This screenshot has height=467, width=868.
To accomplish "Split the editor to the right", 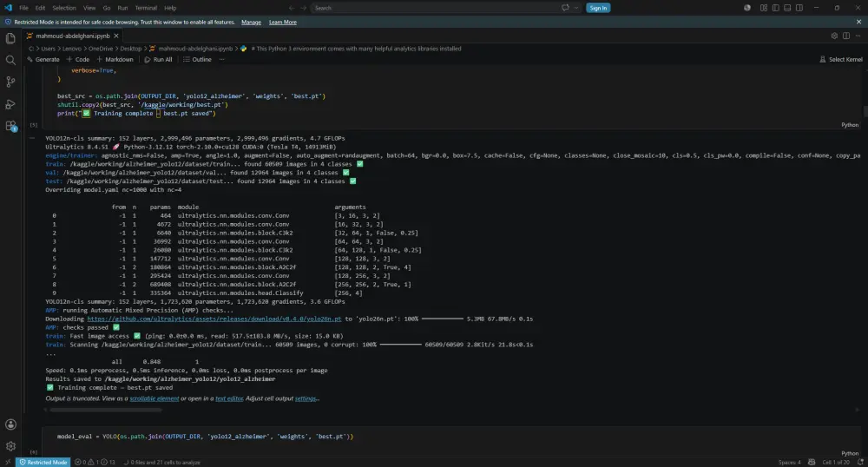I will (846, 36).
